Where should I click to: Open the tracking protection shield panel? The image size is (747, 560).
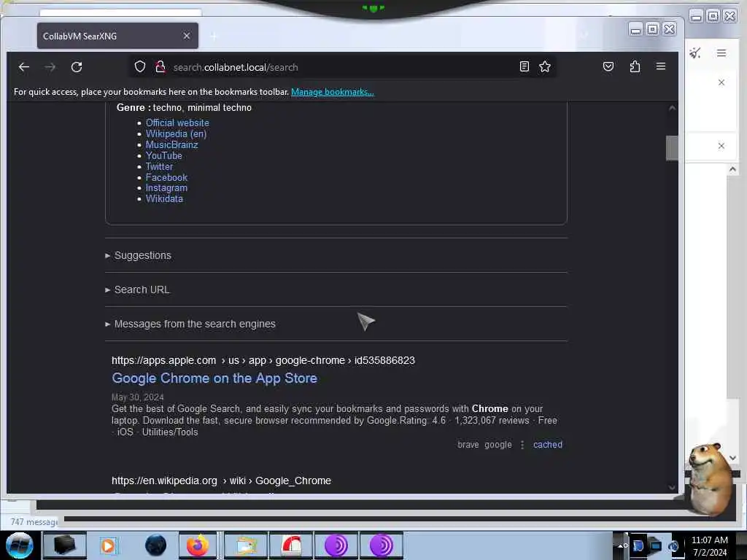click(139, 66)
